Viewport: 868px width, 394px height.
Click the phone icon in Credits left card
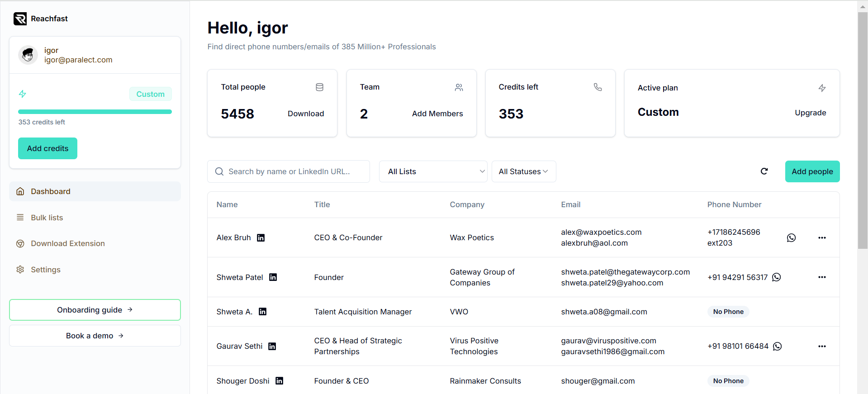(598, 87)
